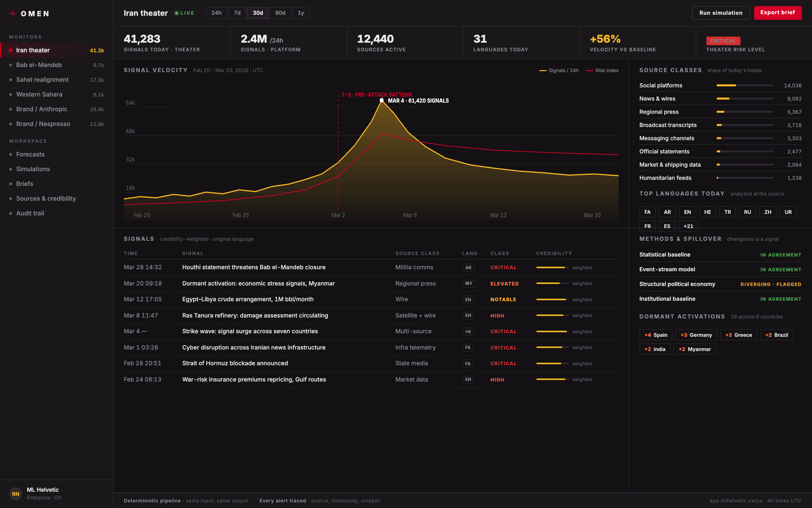Screen dimensions: 812x508
Task: Click the +4 Spain dormant activation chip
Action: pyautogui.click(x=656, y=335)
